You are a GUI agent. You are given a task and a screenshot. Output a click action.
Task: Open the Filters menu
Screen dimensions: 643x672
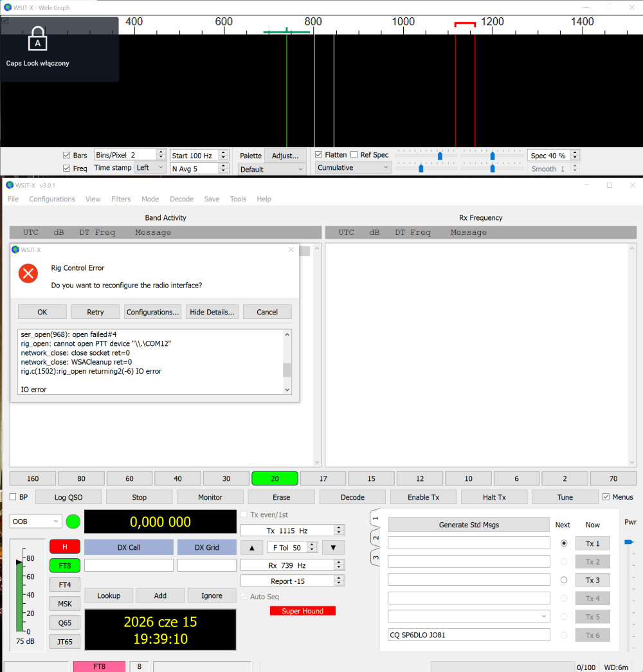tap(121, 199)
